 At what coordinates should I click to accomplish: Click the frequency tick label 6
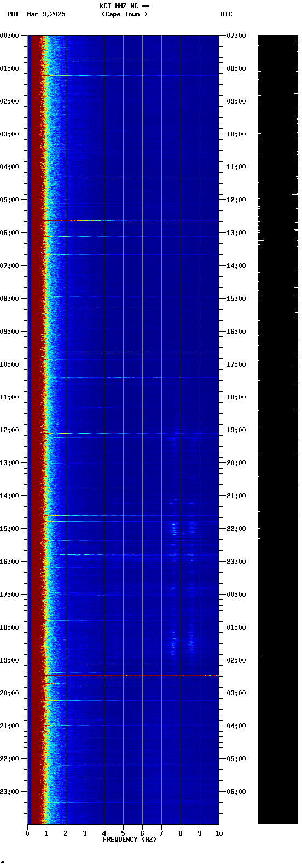click(x=142, y=833)
